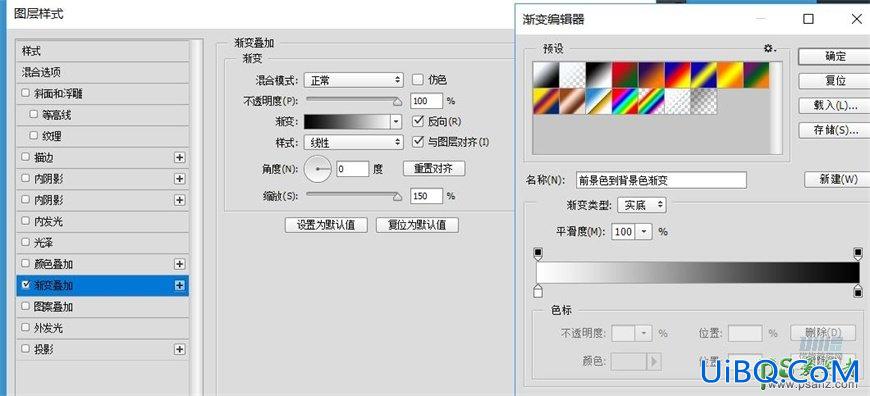Enable the 外发光 checkbox
The image size is (870, 396).
click(x=25, y=327)
